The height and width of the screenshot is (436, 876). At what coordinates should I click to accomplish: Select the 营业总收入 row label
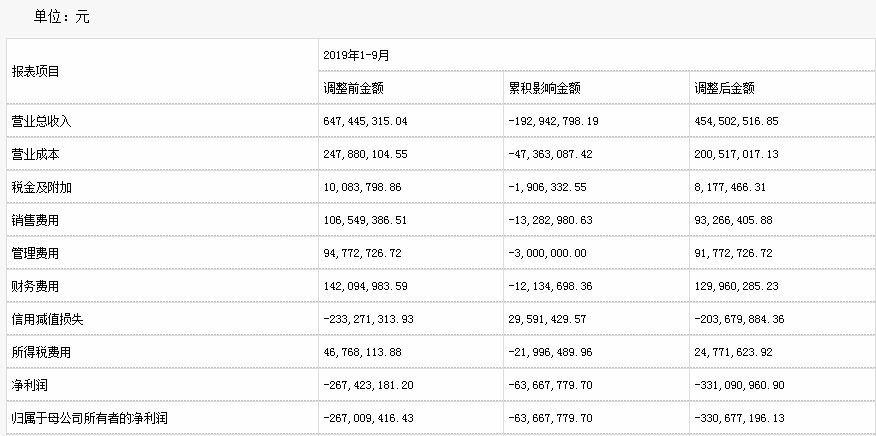[41, 121]
